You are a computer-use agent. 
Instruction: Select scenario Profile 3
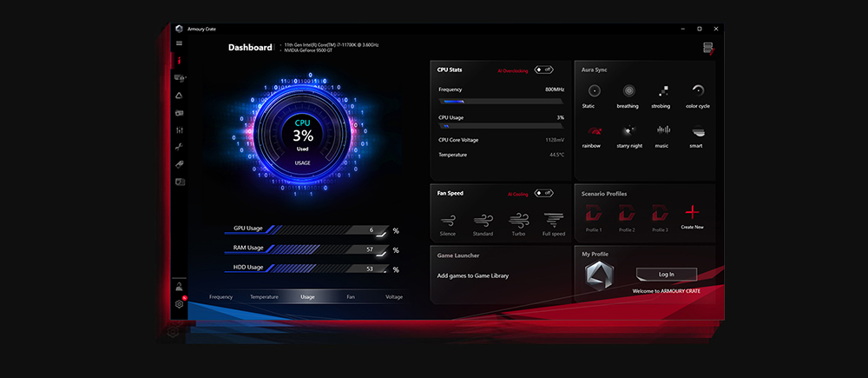660,218
